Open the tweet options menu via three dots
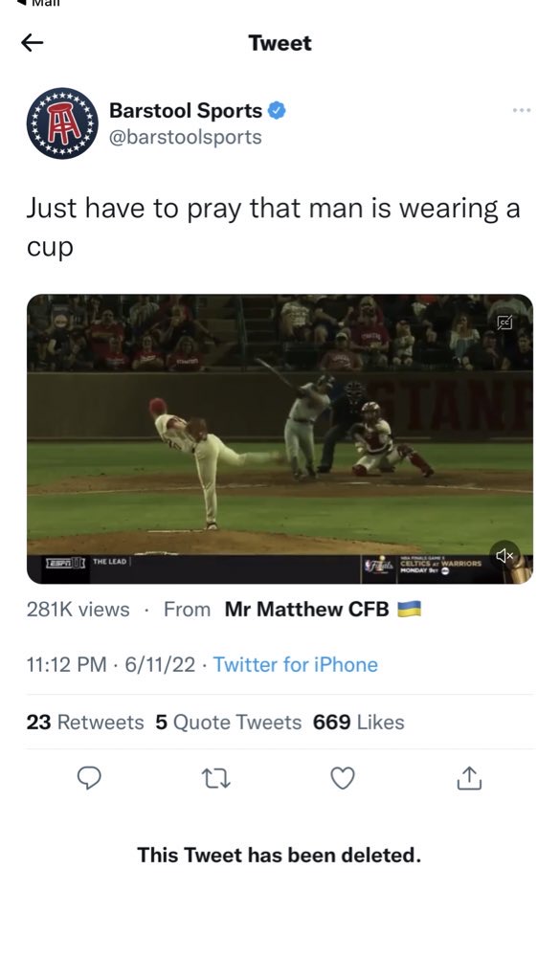 (x=523, y=109)
